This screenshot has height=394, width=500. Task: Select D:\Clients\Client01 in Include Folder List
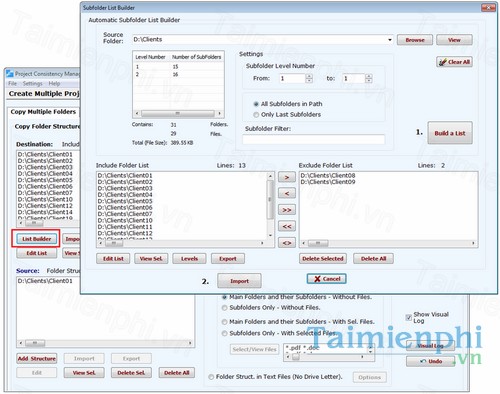pyautogui.click(x=125, y=176)
